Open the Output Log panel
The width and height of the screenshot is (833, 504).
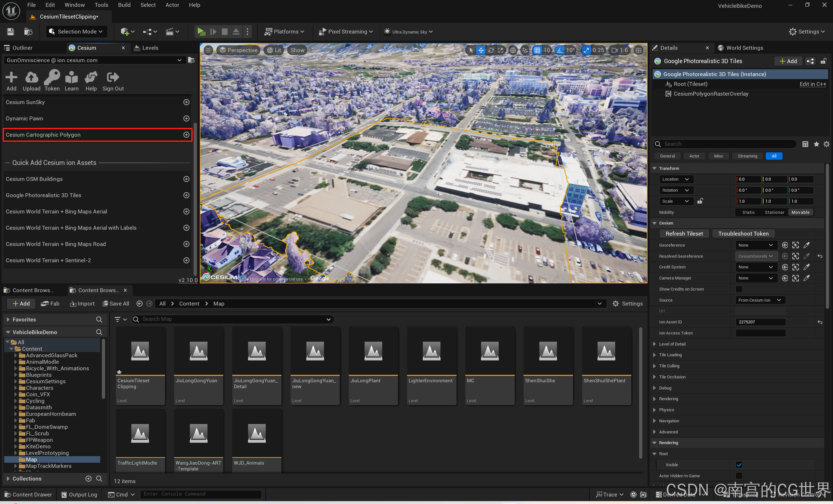point(79,494)
